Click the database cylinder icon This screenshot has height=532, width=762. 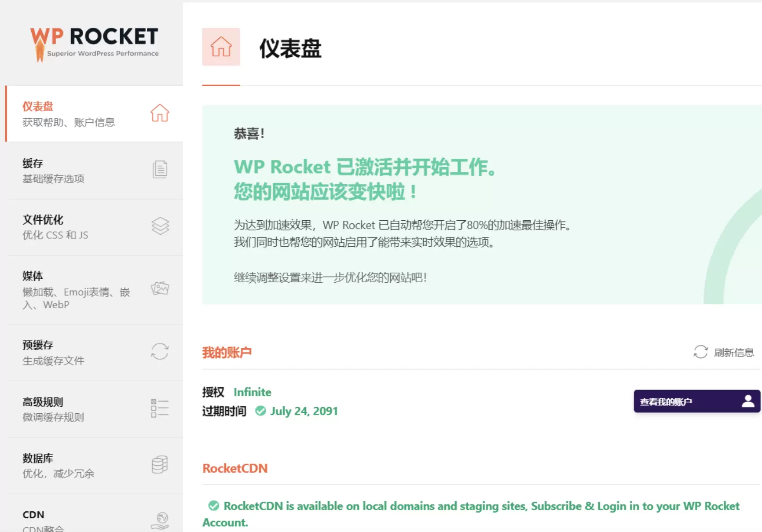[x=160, y=464]
